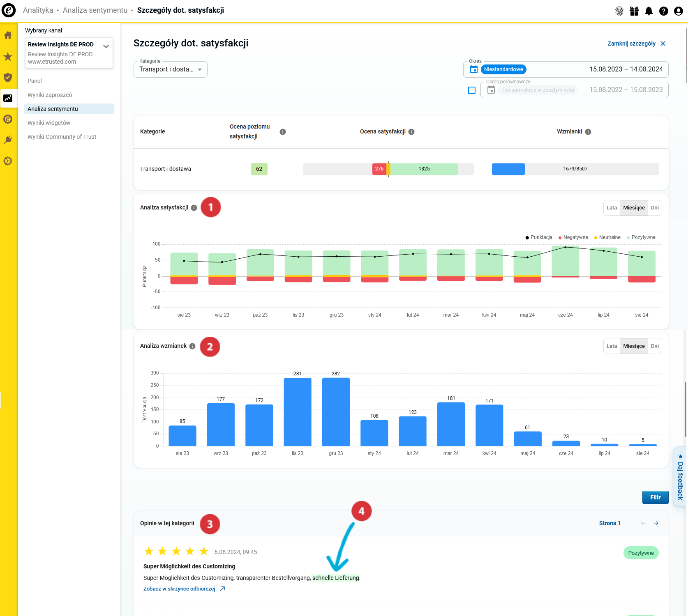This screenshot has height=616, width=688.
Task: Click the help question mark icon
Action: (664, 11)
